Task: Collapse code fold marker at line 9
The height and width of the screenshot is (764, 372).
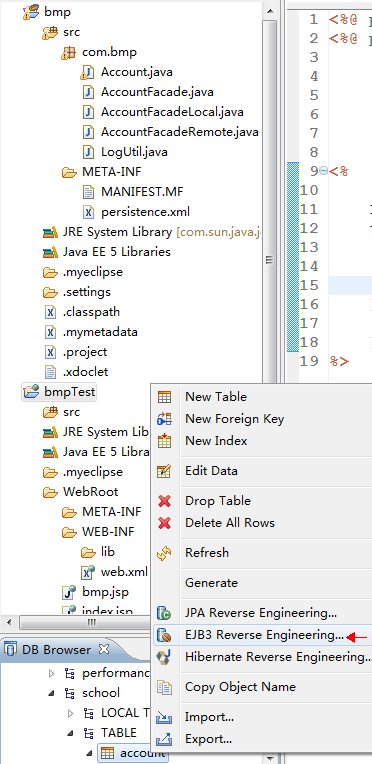Action: pyautogui.click(x=323, y=171)
